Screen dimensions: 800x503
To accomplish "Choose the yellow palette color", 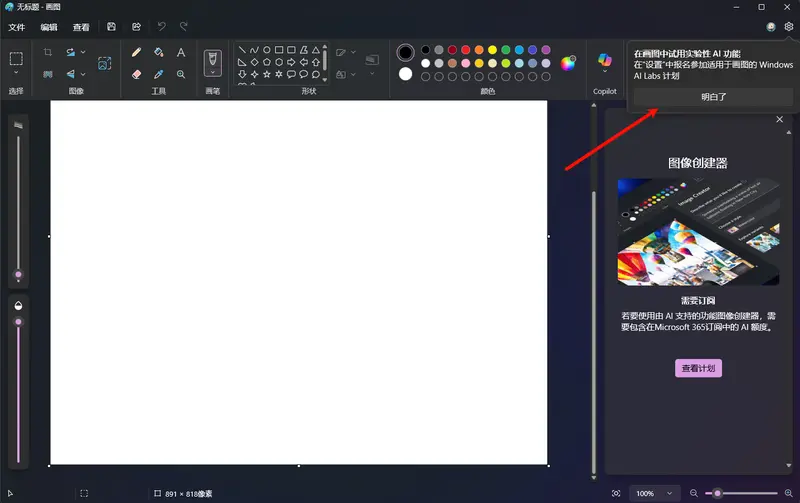I will 492,49.
